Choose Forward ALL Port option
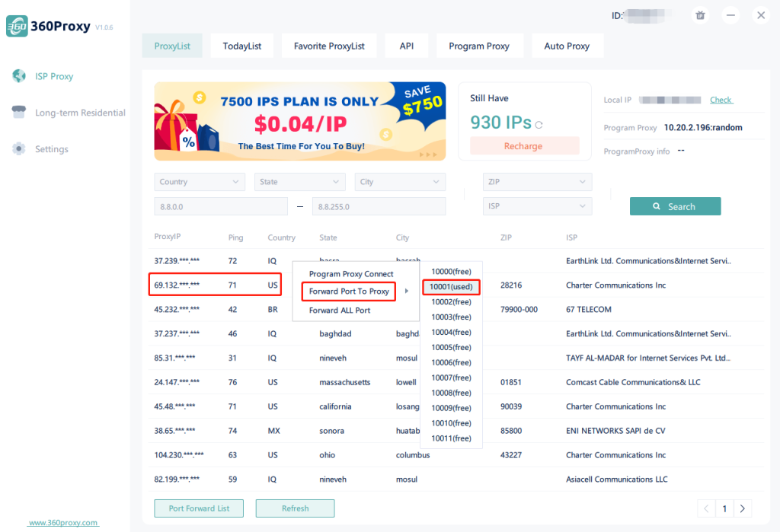This screenshot has width=780, height=532. (340, 311)
